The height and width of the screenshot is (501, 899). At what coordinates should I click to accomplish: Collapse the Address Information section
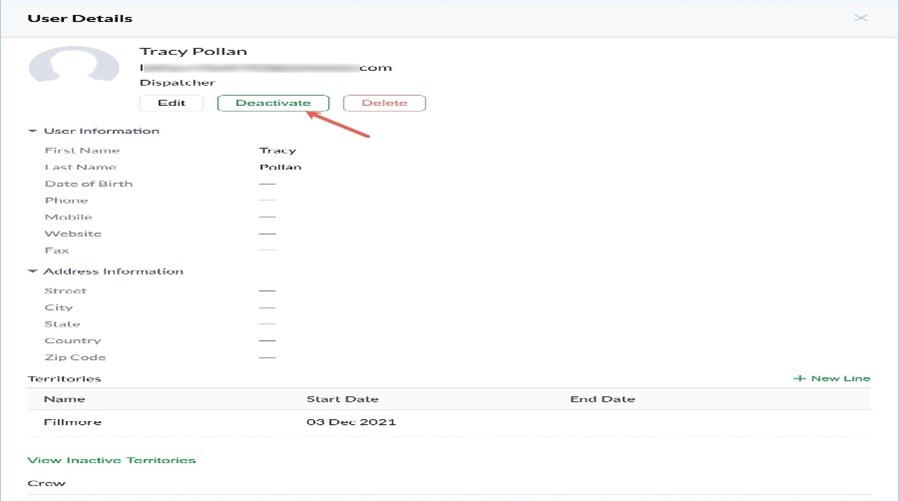[33, 271]
